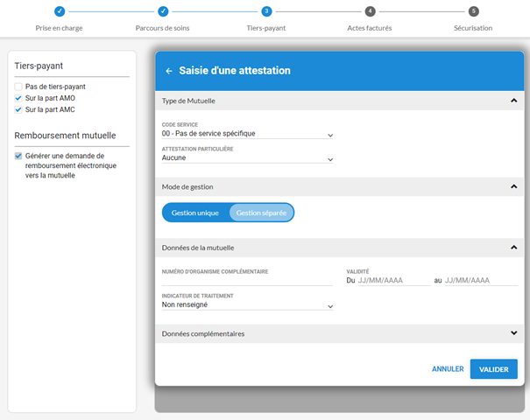Uncheck the Sur la part AMO box
The height and width of the screenshot is (420, 530).
pos(18,99)
